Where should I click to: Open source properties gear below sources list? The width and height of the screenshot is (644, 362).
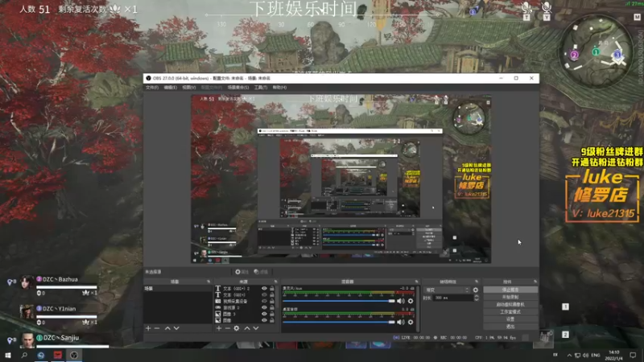coord(237,328)
